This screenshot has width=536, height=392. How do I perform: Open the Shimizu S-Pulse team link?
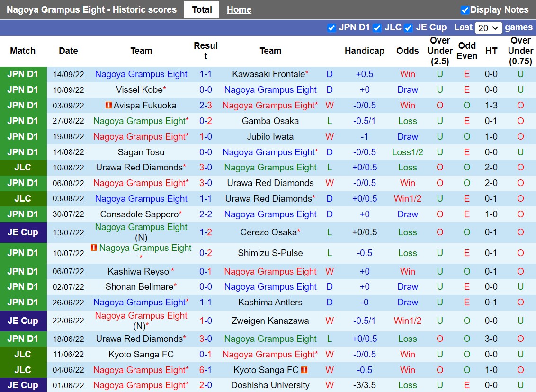coord(270,253)
